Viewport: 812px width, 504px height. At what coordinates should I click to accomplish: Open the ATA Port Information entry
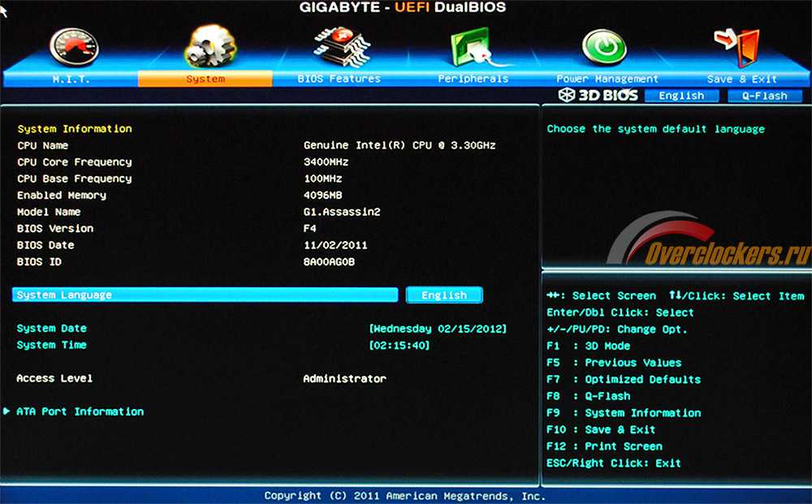(x=80, y=412)
